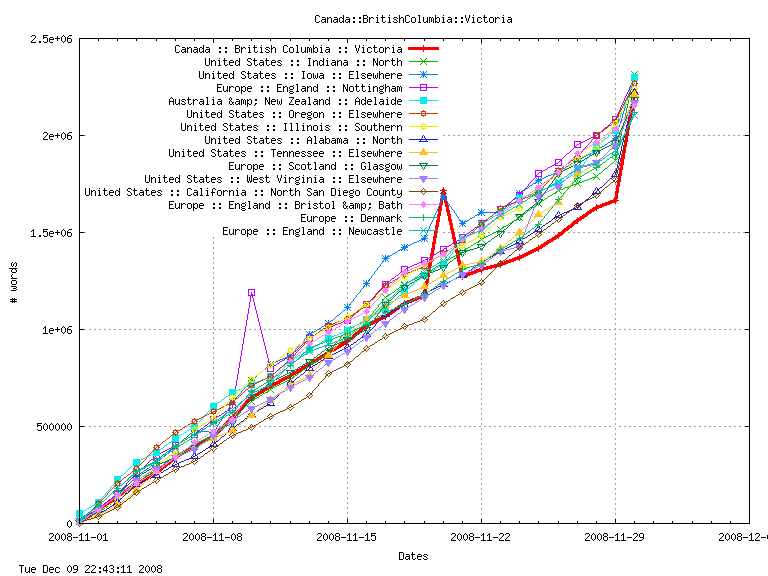Click the red Victoria legend line sample
This screenshot has width=768, height=576.
point(423,49)
